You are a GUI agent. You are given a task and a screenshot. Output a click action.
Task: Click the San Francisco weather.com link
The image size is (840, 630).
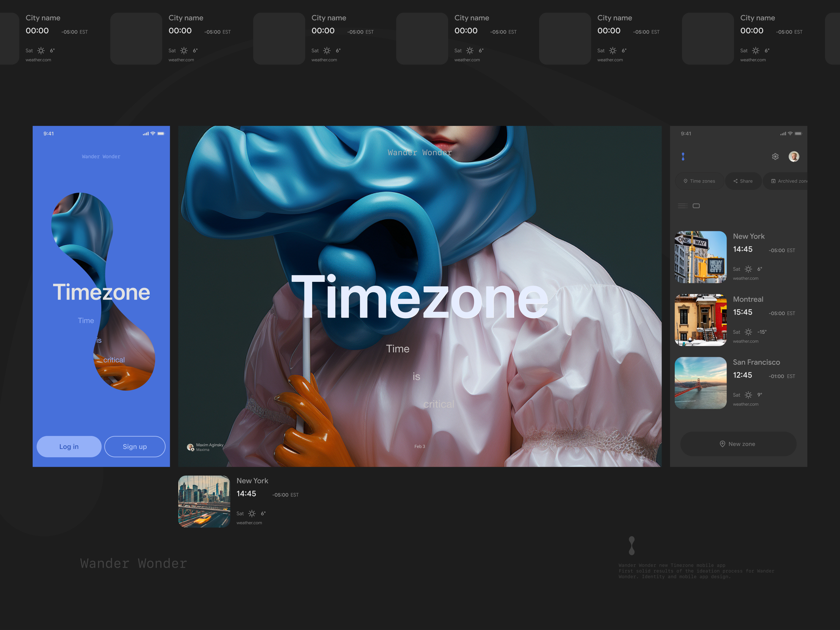pyautogui.click(x=745, y=404)
